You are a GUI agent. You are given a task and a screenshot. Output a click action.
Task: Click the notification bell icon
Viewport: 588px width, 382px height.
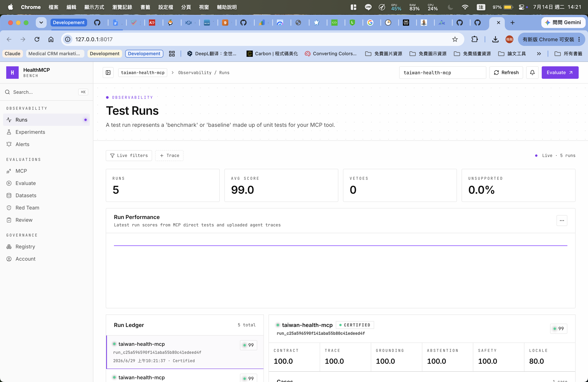click(x=532, y=72)
